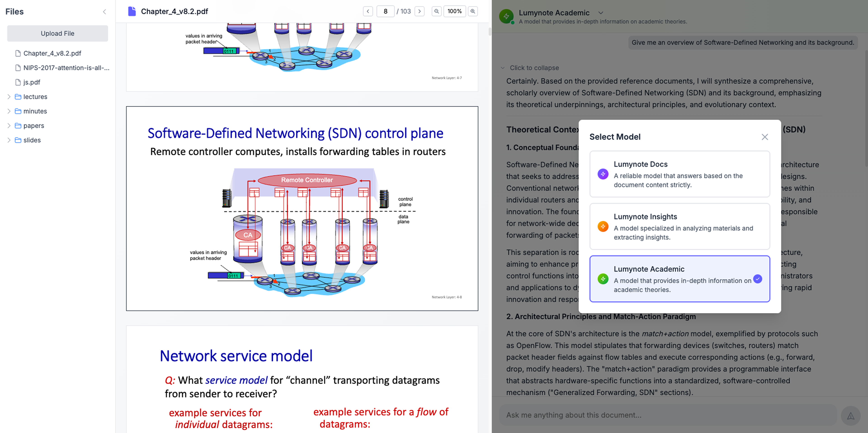Zoom out the PDF view
This screenshot has height=433, width=868.
click(436, 11)
